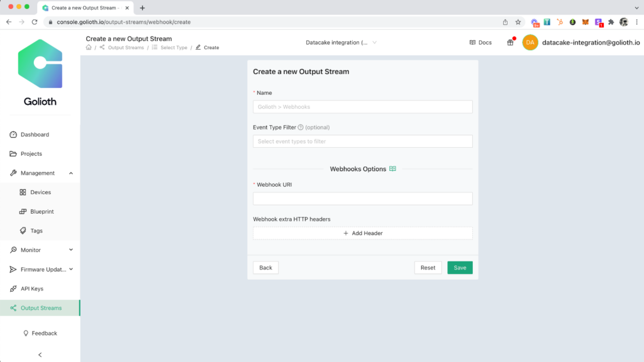Click the Golioth logo in sidebar
Viewport: 644px width, 362px height.
pos(40,64)
